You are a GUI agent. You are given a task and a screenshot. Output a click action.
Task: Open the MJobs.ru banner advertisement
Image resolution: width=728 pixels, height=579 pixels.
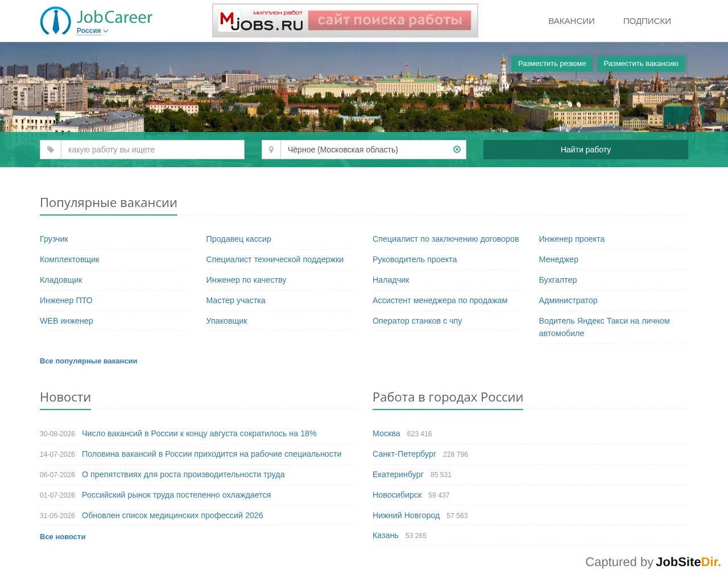click(x=345, y=20)
